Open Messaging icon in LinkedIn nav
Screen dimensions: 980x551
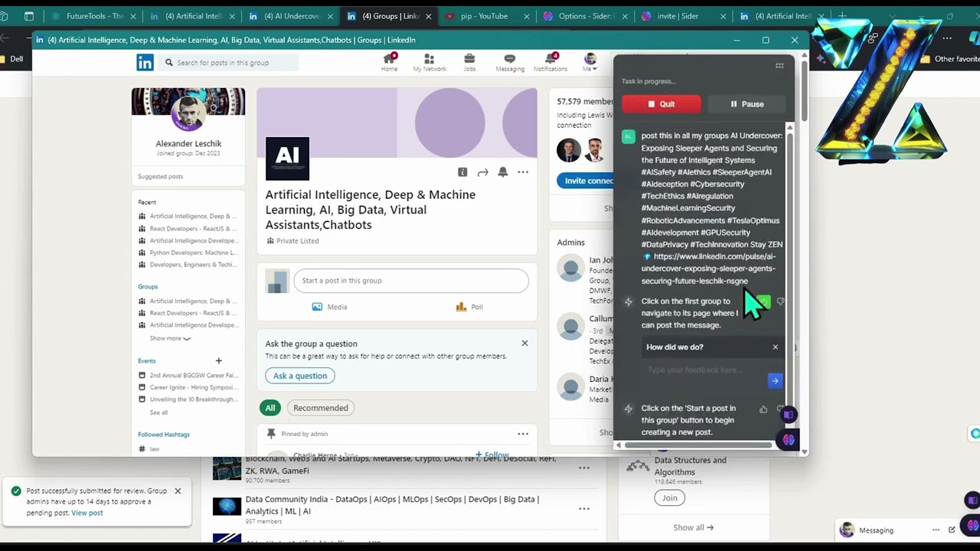coord(510,62)
